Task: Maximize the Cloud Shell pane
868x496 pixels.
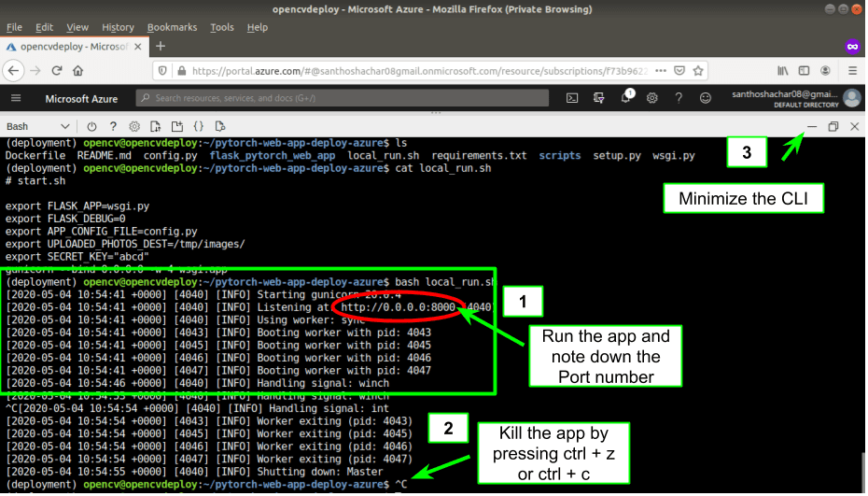Action: coord(833,126)
